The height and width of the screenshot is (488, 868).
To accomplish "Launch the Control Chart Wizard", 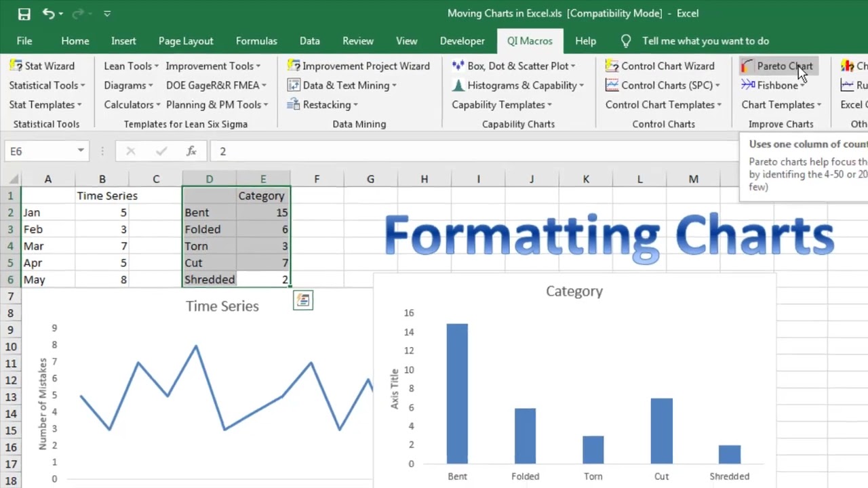I will pos(660,66).
